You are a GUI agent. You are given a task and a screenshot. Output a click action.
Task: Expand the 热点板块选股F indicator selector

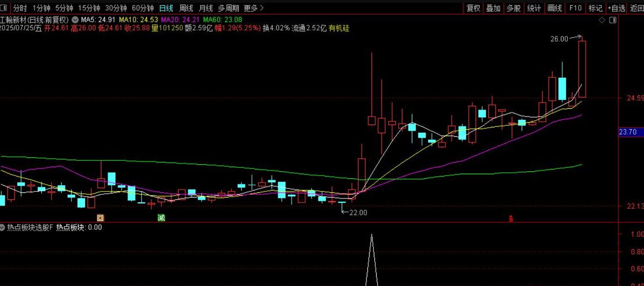(x=3, y=227)
